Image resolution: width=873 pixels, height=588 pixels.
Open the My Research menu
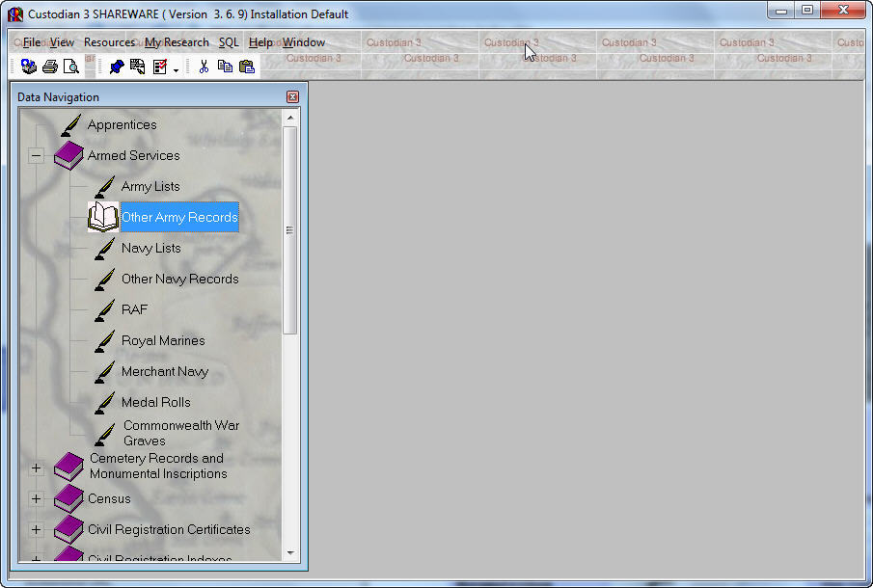click(177, 42)
